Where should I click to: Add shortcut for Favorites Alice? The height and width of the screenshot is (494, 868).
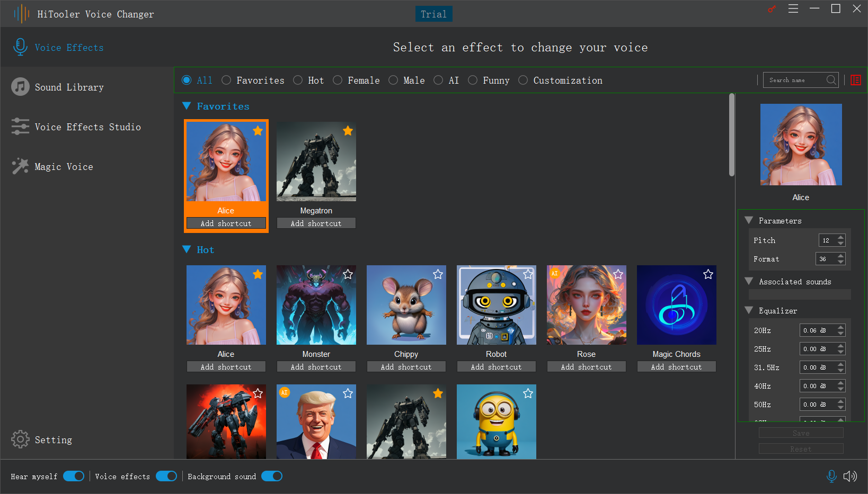[226, 223]
